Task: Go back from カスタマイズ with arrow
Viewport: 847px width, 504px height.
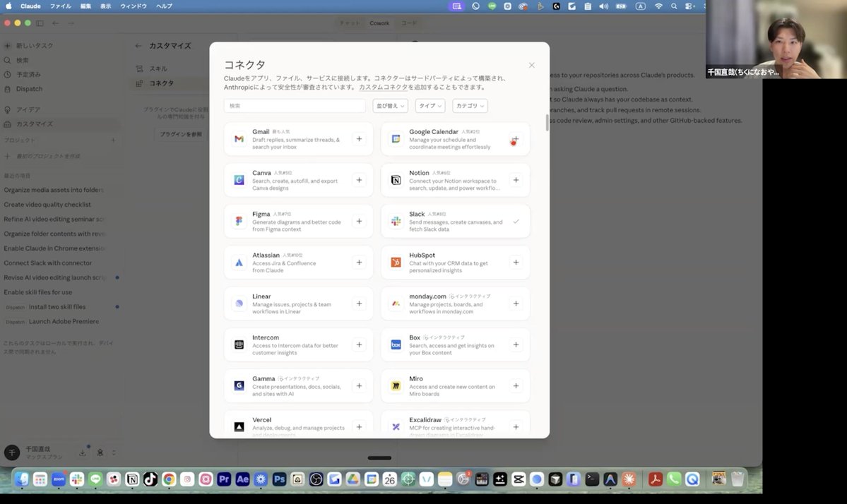Action: click(138, 46)
